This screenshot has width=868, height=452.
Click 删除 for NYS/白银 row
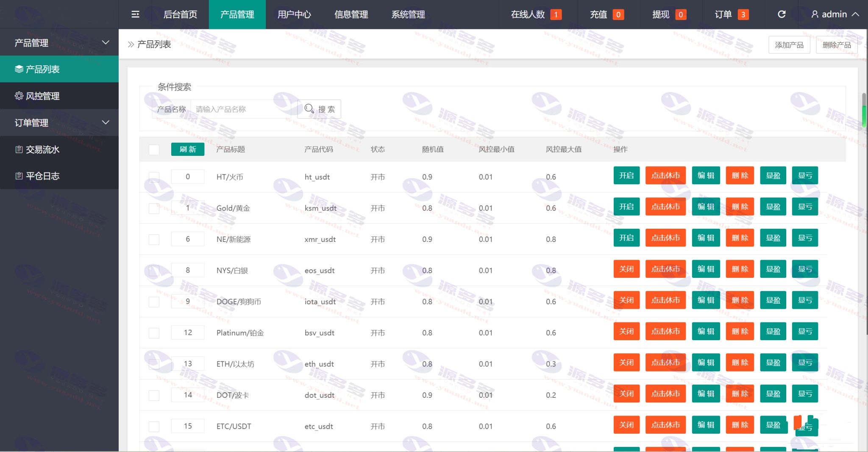click(740, 269)
